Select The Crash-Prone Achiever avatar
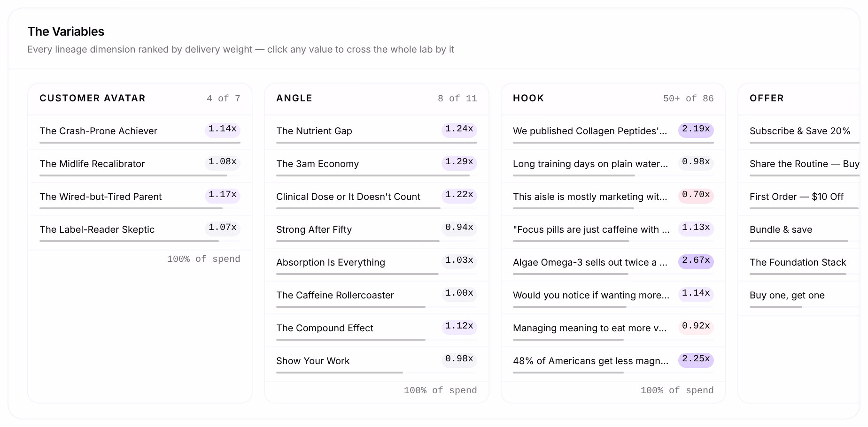This screenshot has width=868, height=427. coord(140,132)
